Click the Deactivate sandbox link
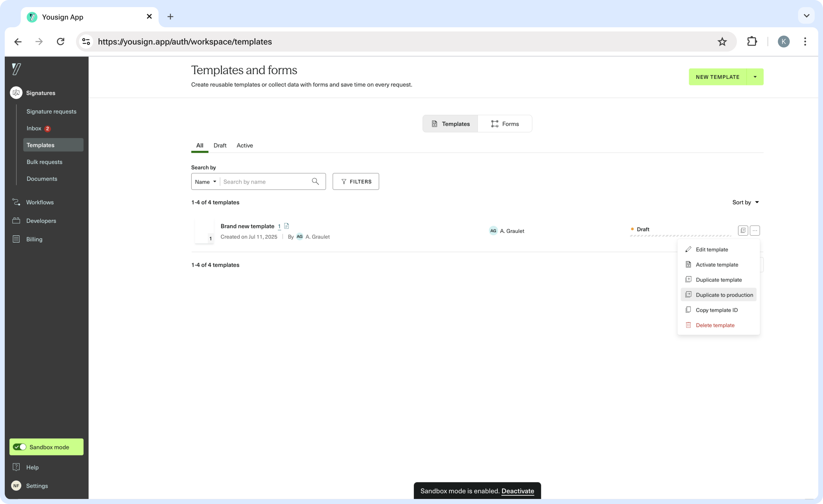The width and height of the screenshot is (823, 504). (517, 491)
